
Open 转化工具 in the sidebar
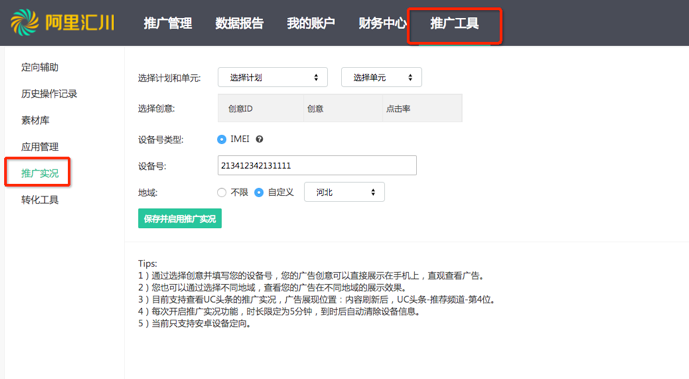pos(40,200)
